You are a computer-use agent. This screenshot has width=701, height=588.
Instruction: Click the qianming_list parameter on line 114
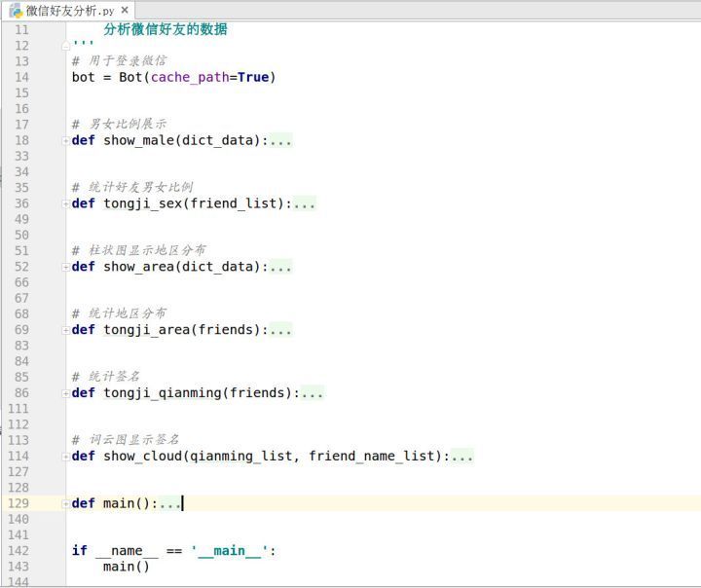tap(241, 457)
